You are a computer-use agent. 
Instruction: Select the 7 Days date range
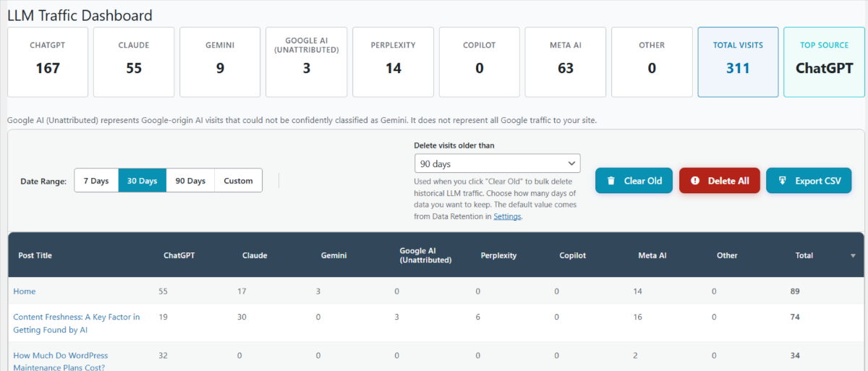96,181
